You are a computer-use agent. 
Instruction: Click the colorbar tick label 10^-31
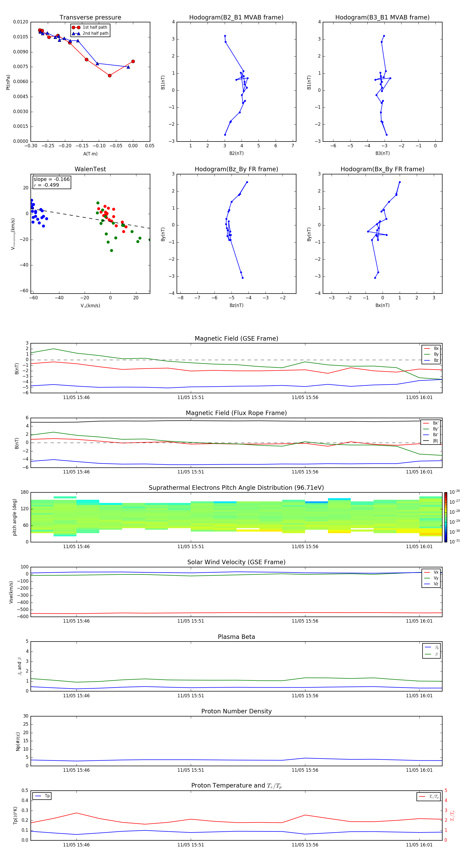pos(455,542)
